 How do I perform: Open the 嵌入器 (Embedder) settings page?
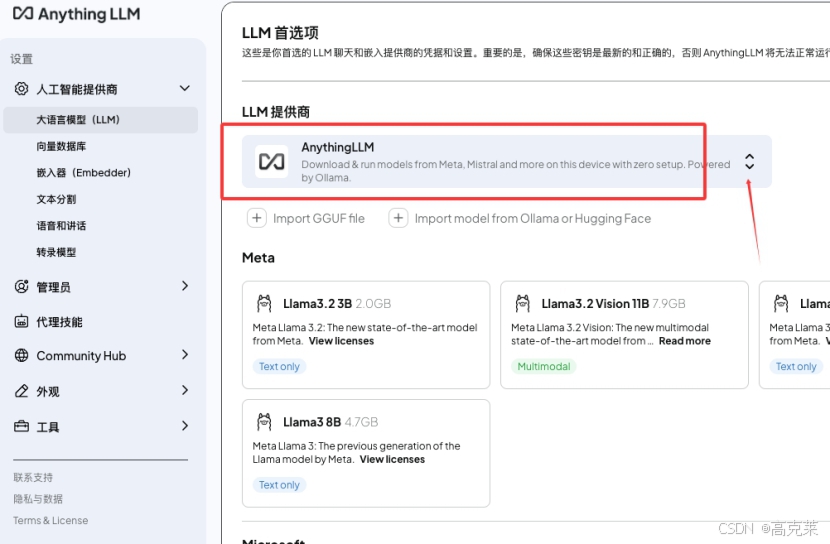[x=84, y=173]
